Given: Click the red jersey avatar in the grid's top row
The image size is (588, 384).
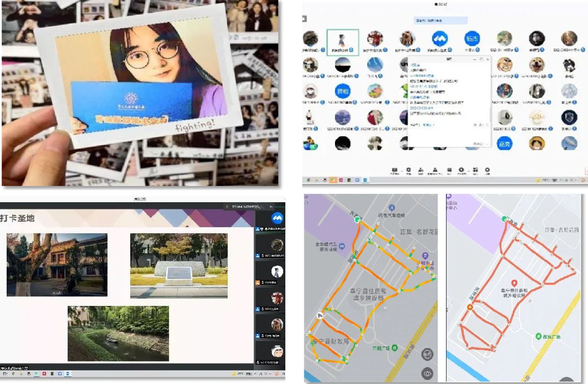Looking at the screenshot, I should point(375,38).
